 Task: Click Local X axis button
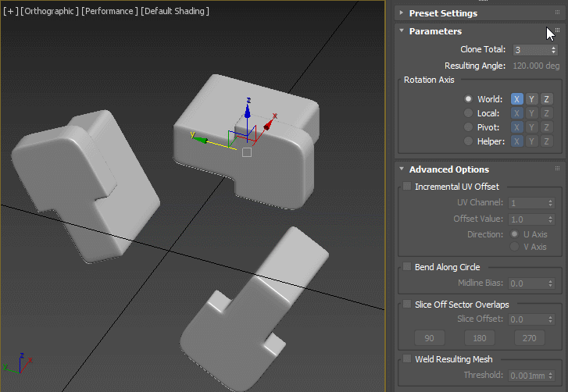coord(517,113)
